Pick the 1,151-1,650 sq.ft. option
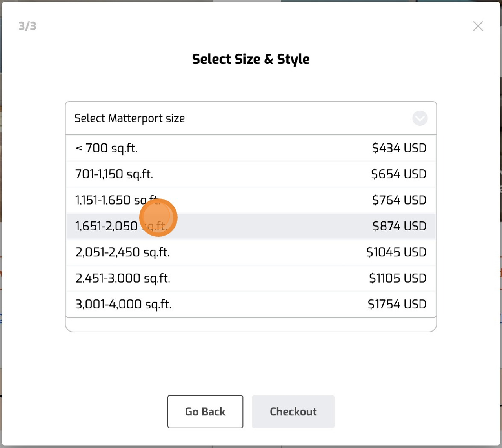This screenshot has height=448, width=502. pos(251,200)
